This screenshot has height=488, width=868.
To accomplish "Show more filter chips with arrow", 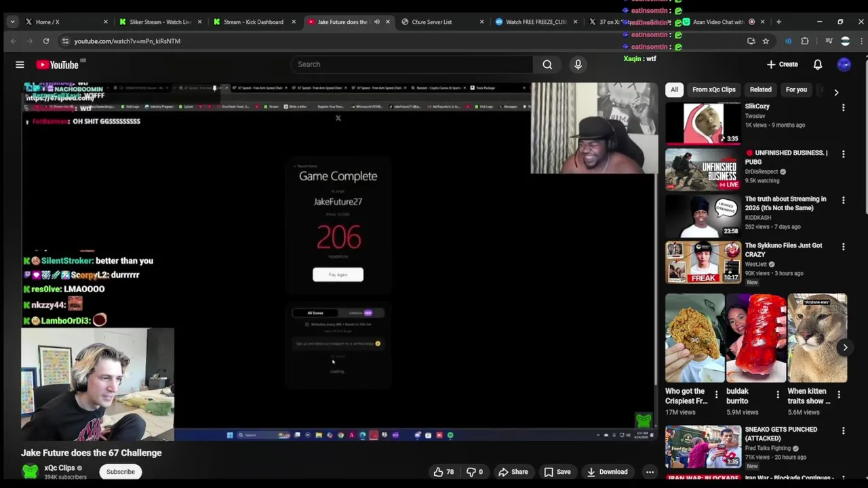I will pos(836,92).
